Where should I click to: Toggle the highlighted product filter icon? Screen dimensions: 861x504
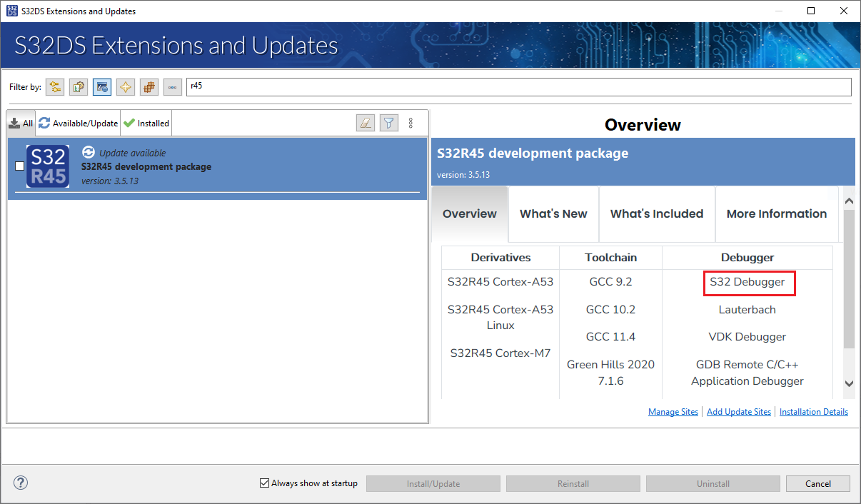pos(102,86)
